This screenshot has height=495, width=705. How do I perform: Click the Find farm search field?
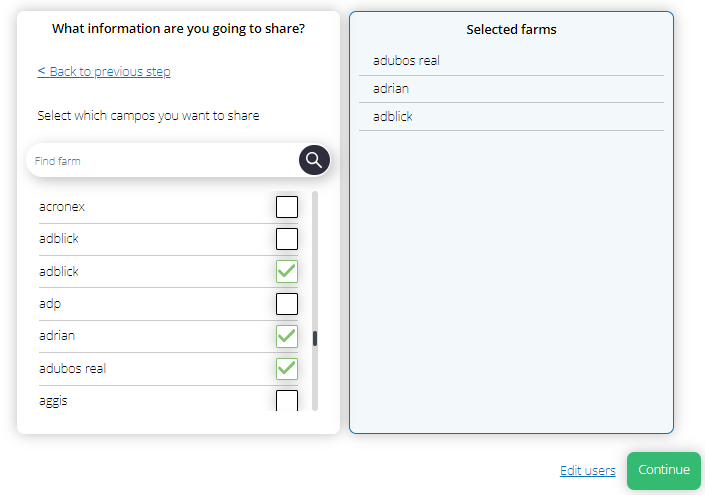coord(164,161)
